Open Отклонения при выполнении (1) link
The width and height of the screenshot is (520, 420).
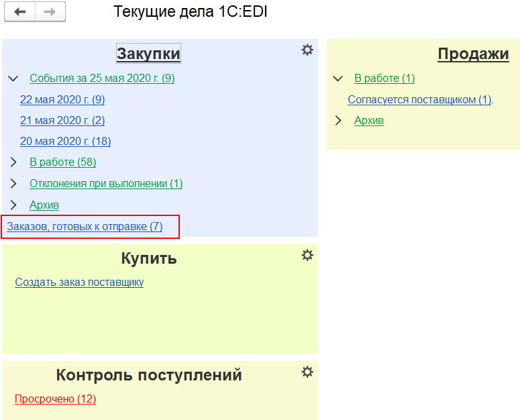pos(106,183)
